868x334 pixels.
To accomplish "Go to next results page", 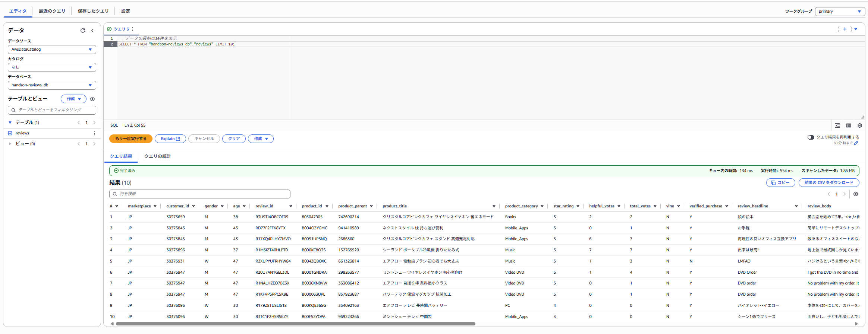I will click(x=845, y=194).
